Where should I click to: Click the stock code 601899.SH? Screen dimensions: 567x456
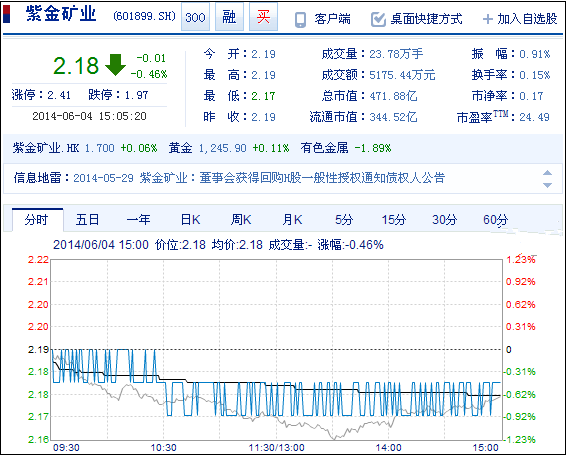point(145,16)
